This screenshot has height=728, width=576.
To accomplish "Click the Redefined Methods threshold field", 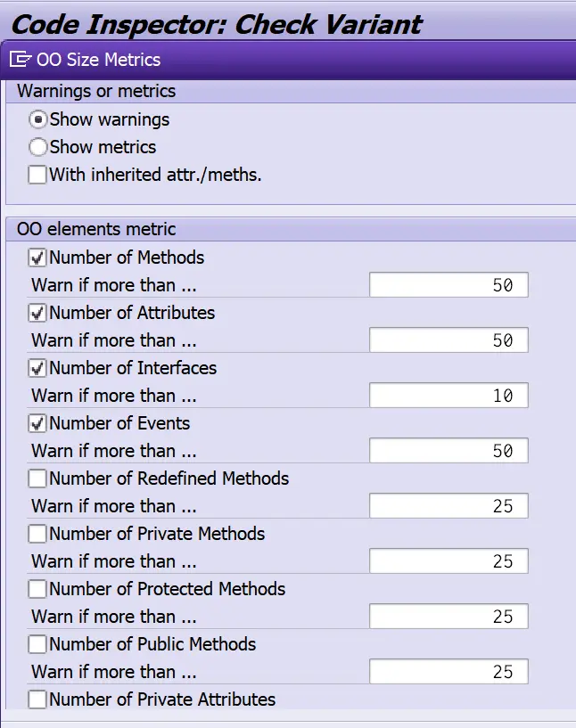I will [x=448, y=506].
